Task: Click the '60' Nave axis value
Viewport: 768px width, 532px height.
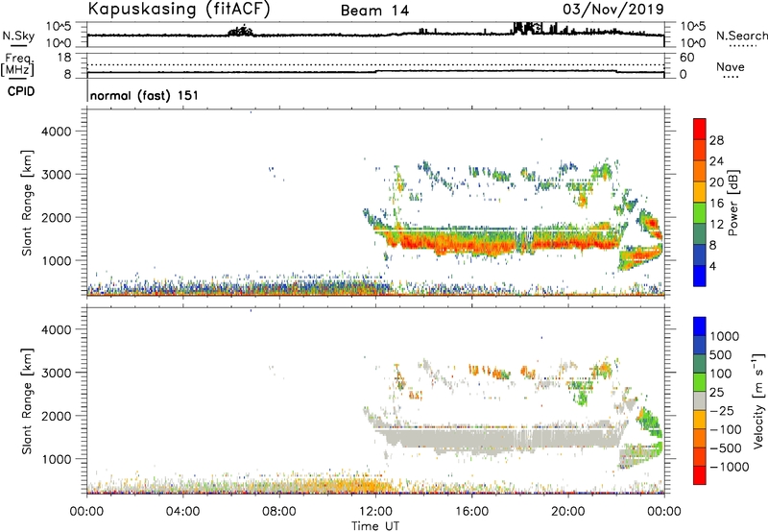Action: pos(687,58)
